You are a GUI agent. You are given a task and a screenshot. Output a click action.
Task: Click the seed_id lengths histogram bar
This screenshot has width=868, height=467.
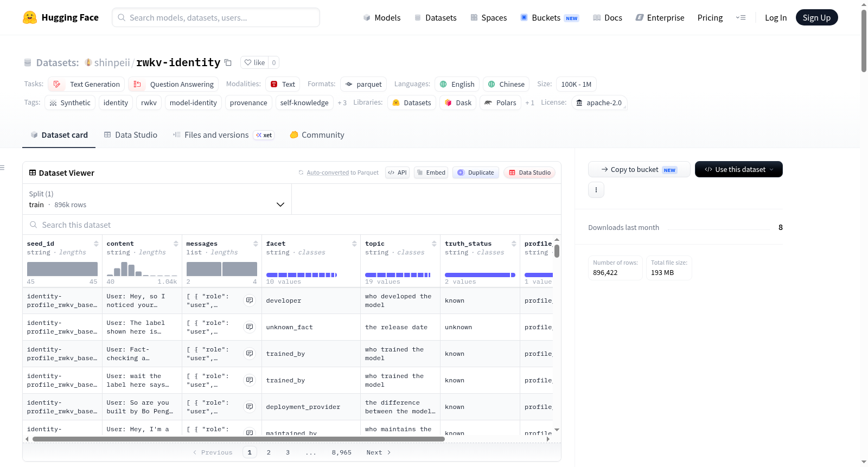[x=62, y=269]
